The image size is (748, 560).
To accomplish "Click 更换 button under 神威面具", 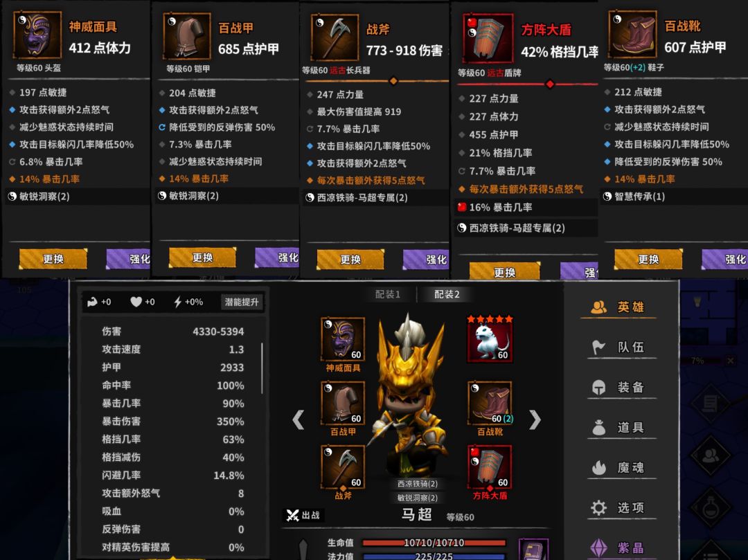I will pyautogui.click(x=53, y=259).
